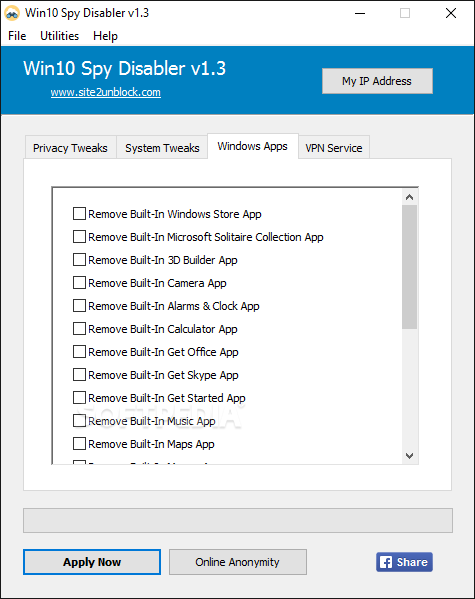
Task: Open the www.site2unblock.com link
Action: 105,92
